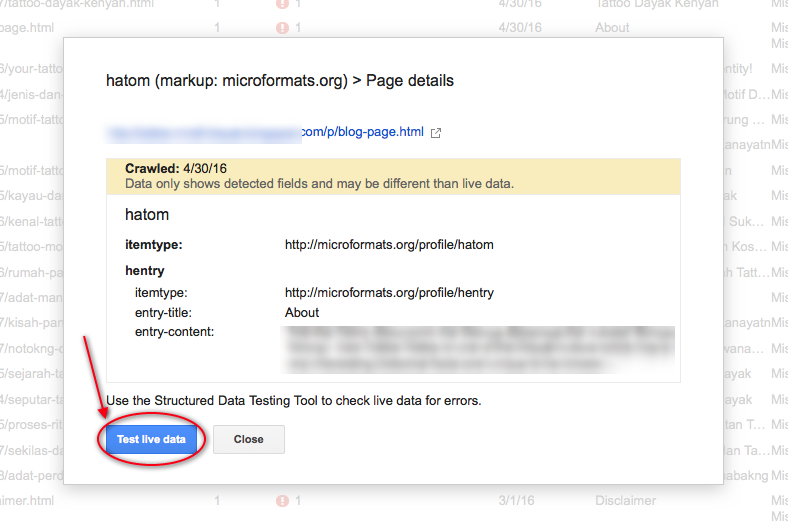Select the Crawled: 4/30/16 notice
This screenshot has width=788, height=525.
coord(176,168)
